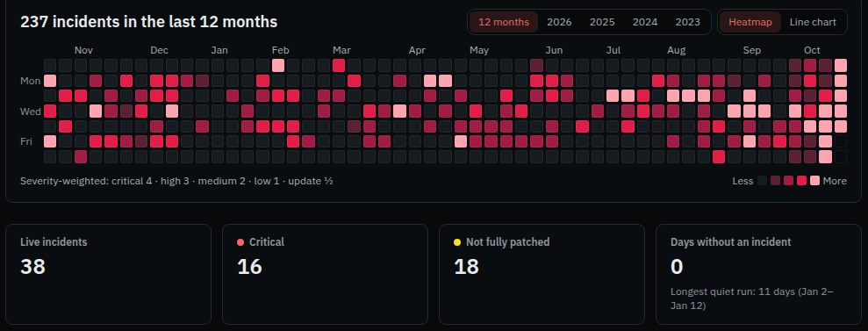
Task: Click the bright red Sunday cell under Mar
Action: click(x=339, y=65)
